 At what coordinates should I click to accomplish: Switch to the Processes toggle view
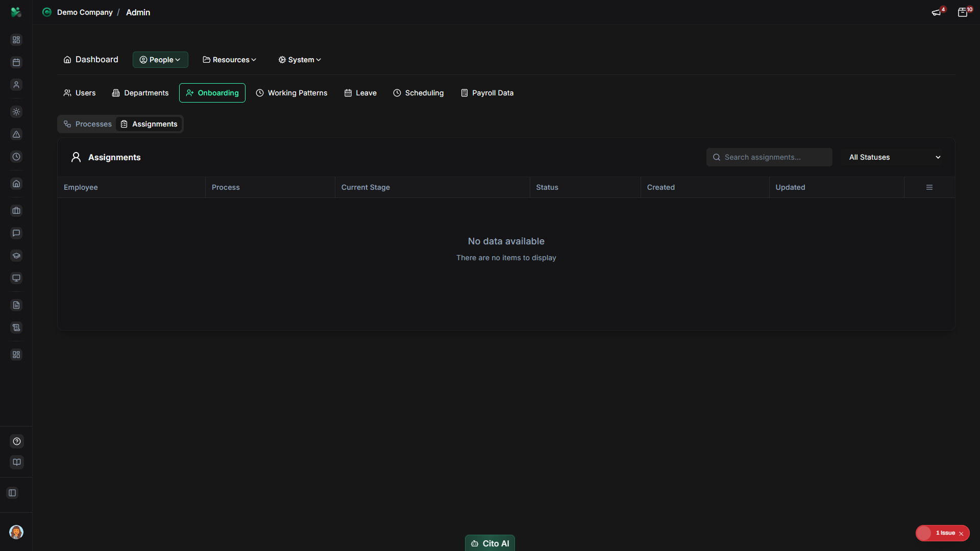[x=87, y=123]
